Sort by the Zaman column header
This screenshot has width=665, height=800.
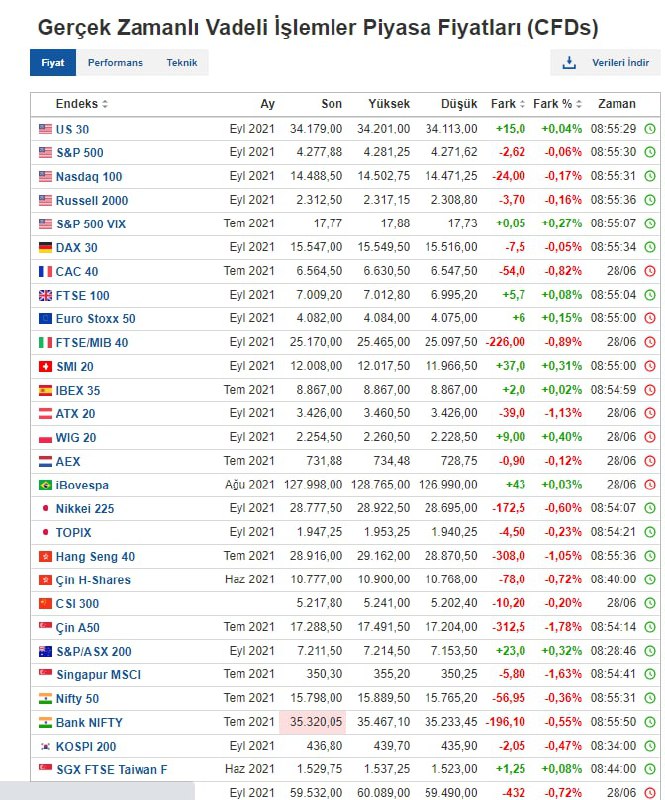[x=616, y=104]
